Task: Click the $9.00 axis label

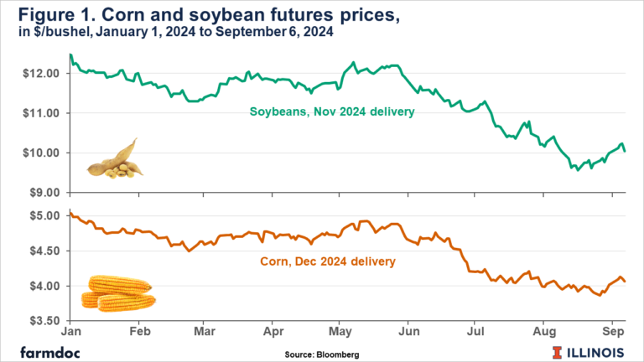Action: coord(44,193)
